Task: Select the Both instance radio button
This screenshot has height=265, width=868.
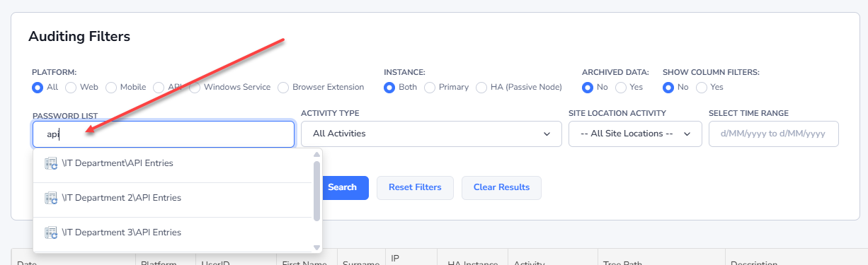Action: click(389, 88)
